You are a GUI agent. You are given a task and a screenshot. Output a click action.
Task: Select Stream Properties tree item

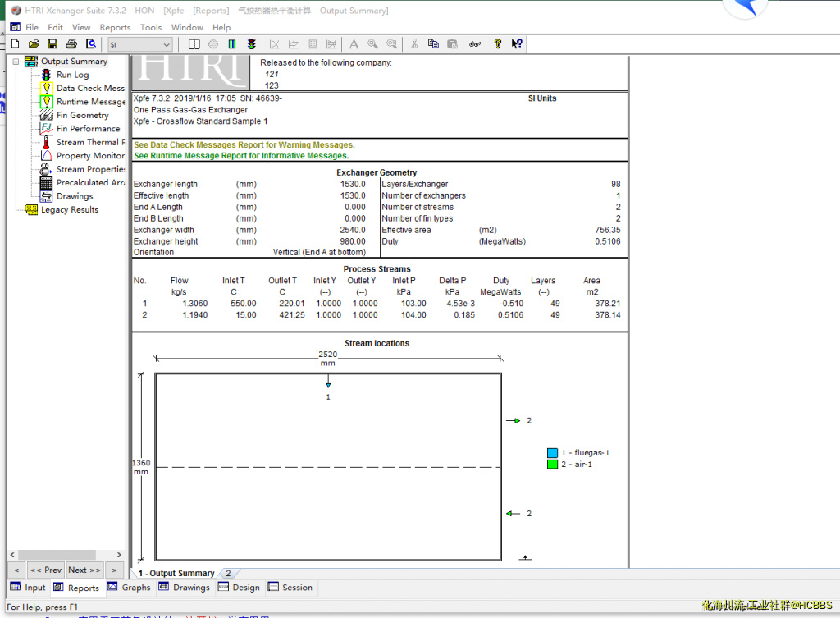[x=90, y=169]
